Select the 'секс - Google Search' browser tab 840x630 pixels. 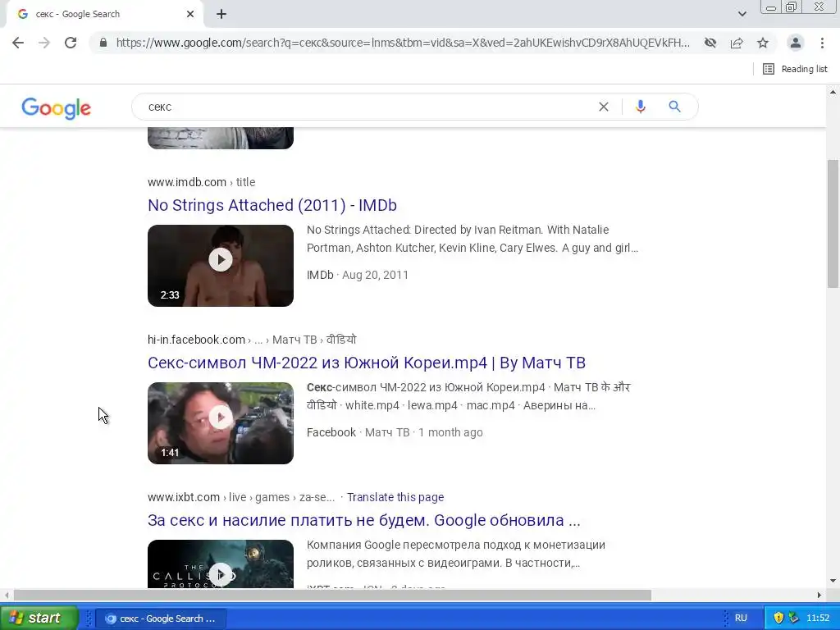pyautogui.click(x=104, y=14)
